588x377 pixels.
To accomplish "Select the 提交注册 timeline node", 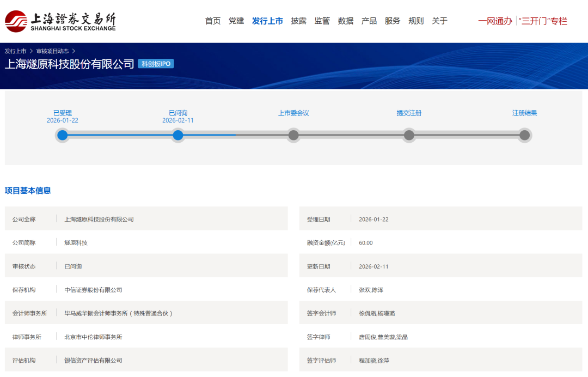I will point(409,135).
